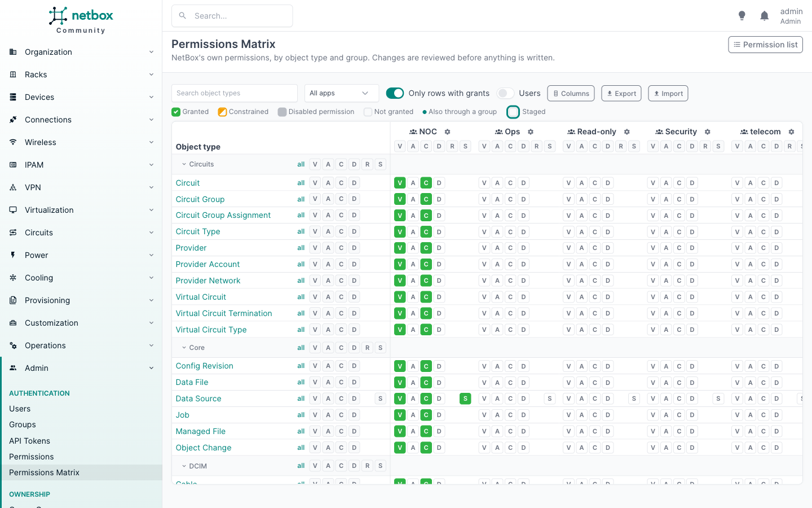Click the Devices sidebar icon

(x=13, y=97)
